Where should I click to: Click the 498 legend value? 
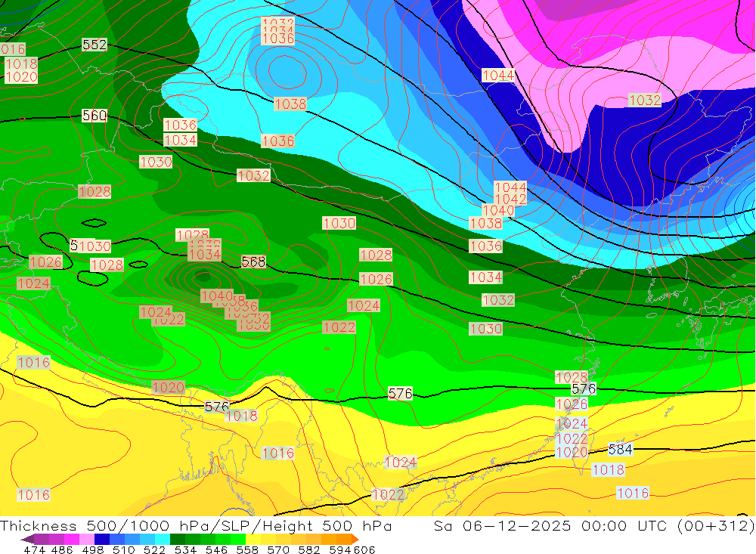coord(92,549)
